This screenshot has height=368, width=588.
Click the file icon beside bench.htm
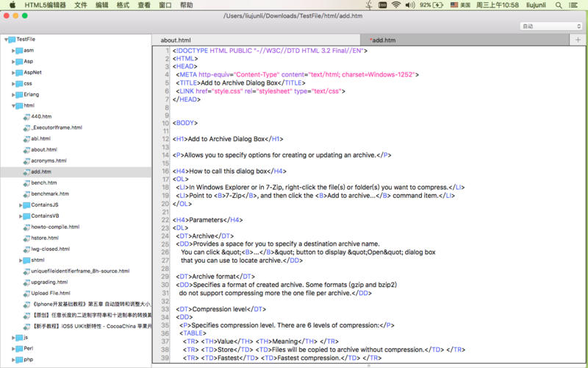click(x=26, y=183)
